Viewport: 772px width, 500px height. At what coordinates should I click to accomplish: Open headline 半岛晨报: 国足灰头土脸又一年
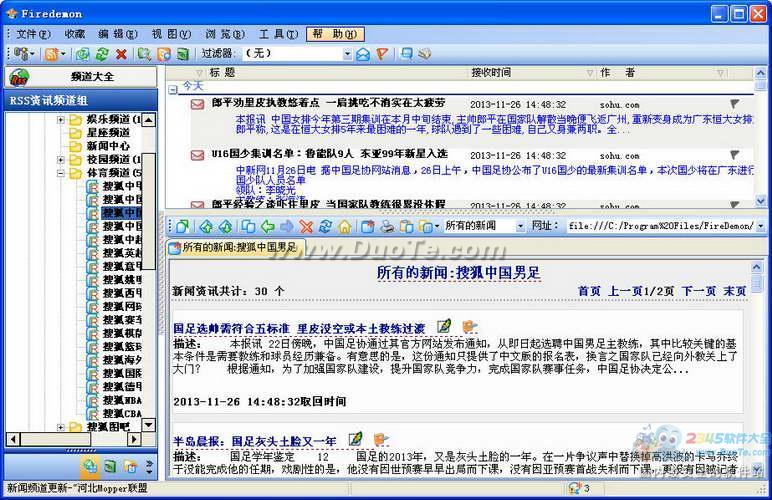tap(255, 441)
